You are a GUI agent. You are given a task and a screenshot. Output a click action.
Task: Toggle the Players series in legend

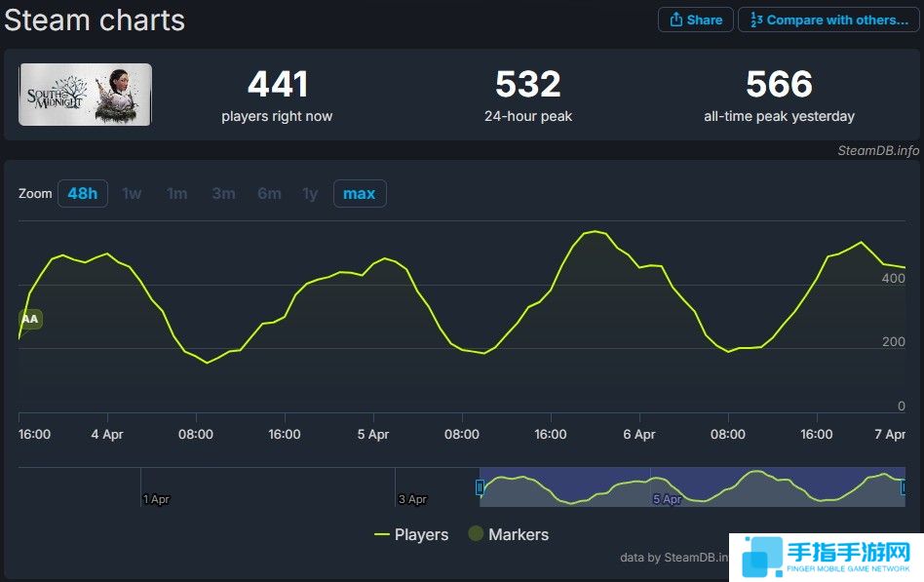pyautogui.click(x=411, y=534)
